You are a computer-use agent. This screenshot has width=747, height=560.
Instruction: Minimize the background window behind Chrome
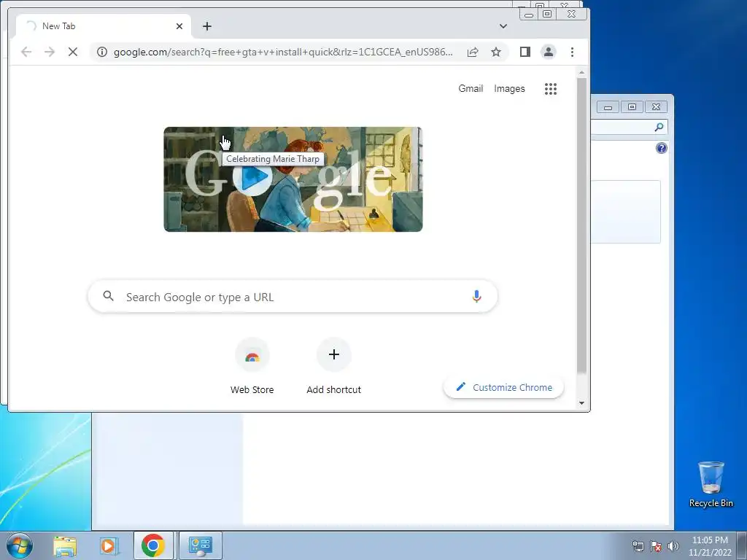(608, 106)
